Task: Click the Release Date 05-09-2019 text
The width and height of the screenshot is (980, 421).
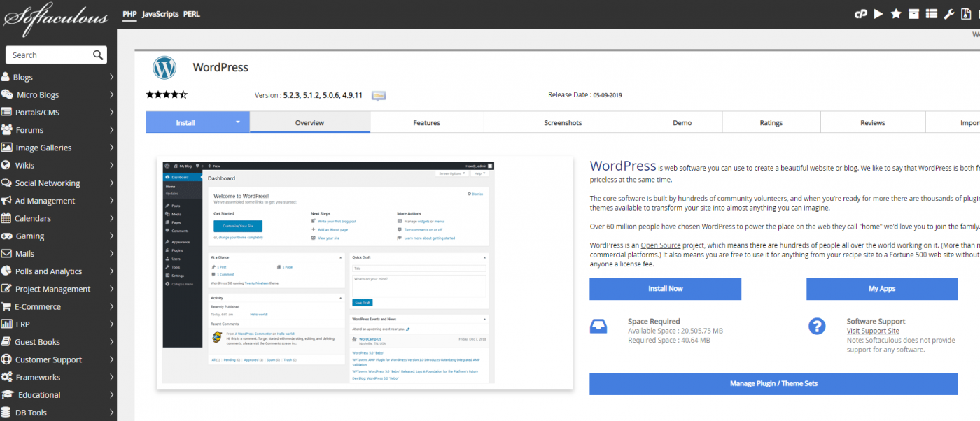Action: 585,95
